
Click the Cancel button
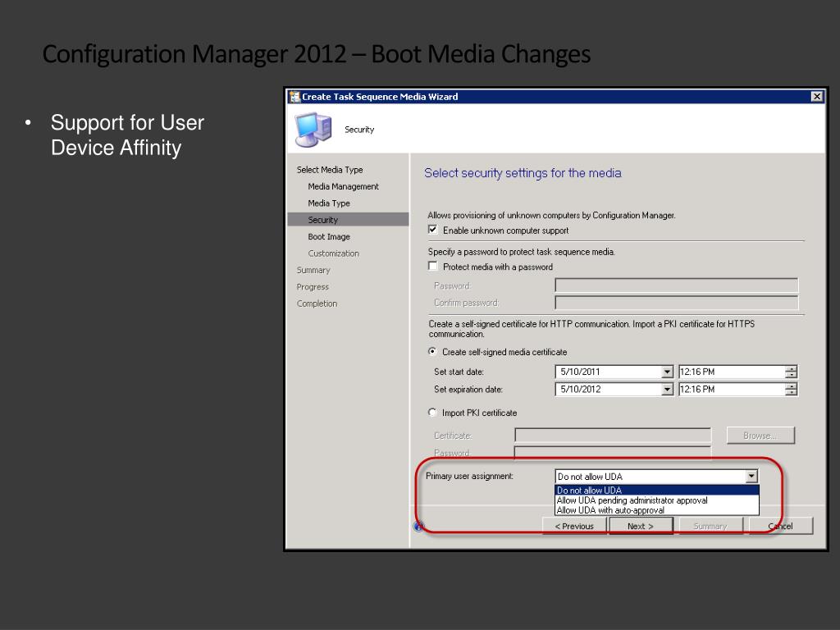(781, 526)
